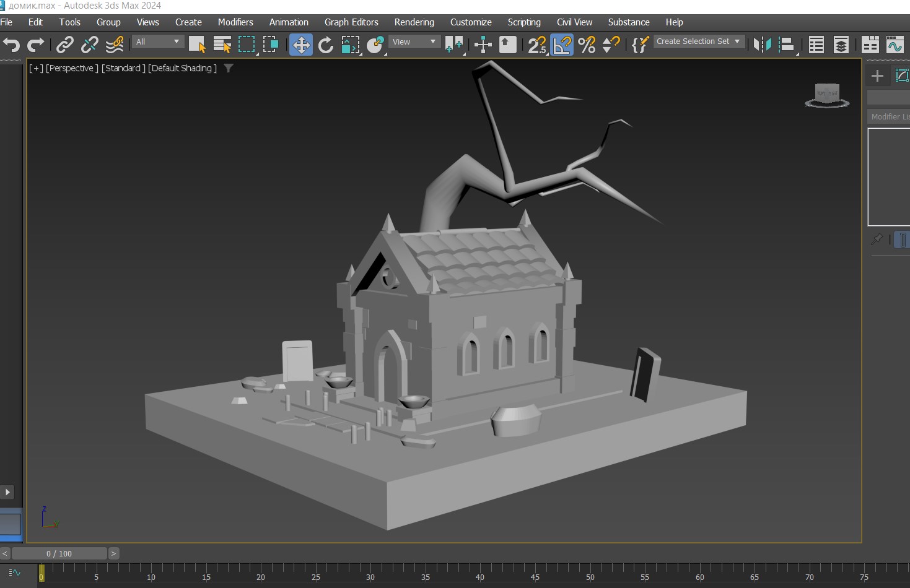This screenshot has height=588, width=910.
Task: Open Select by Name dialog
Action: point(222,45)
